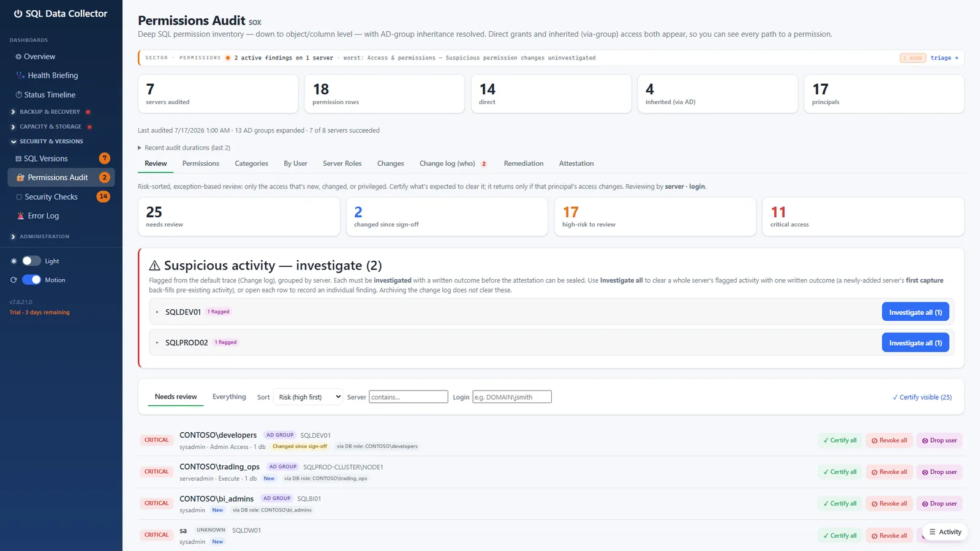The height and width of the screenshot is (551, 980).
Task: Click the orange dot in findings banner
Action: click(x=228, y=58)
